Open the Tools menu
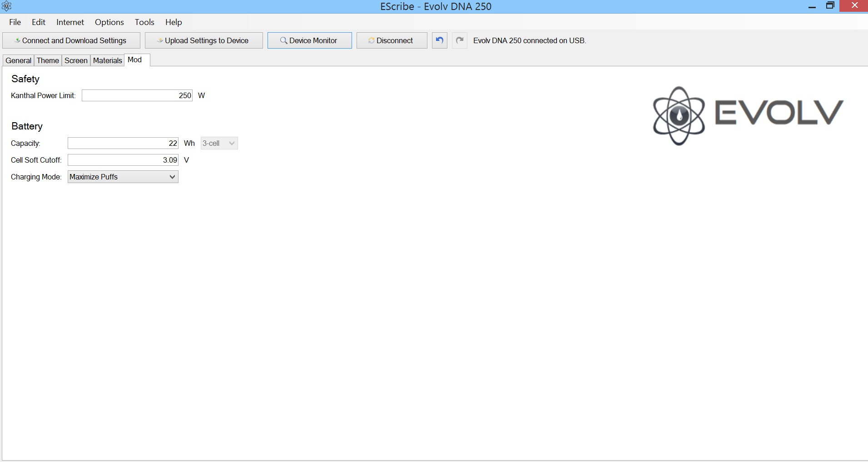The image size is (868, 462). tap(144, 22)
